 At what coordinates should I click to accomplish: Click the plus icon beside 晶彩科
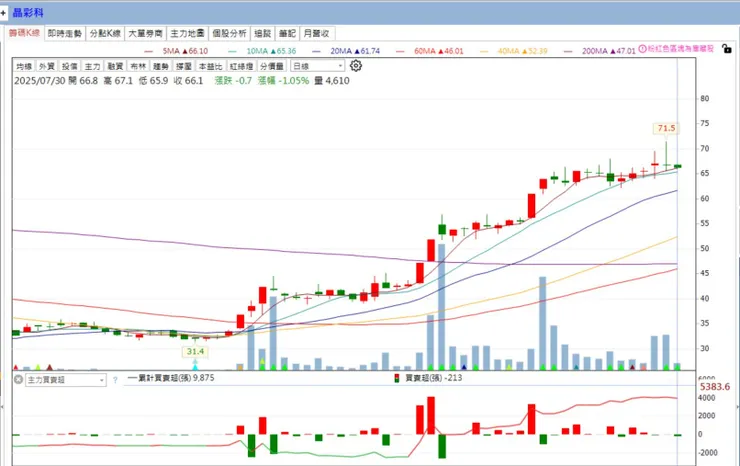point(3,13)
